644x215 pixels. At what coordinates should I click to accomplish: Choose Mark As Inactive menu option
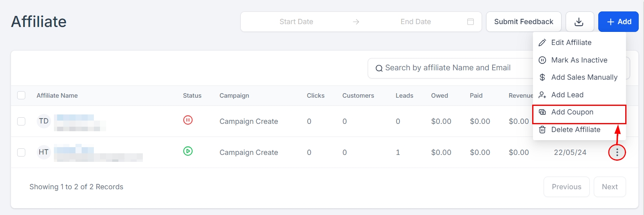pyautogui.click(x=579, y=60)
